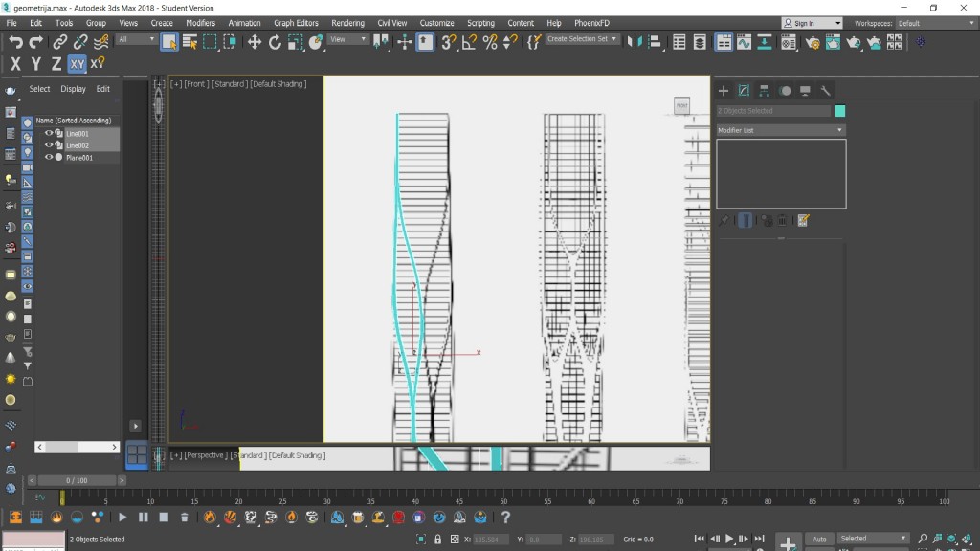980x551 pixels.
Task: Choose the Bind to Space Warp tool
Action: pos(100,42)
